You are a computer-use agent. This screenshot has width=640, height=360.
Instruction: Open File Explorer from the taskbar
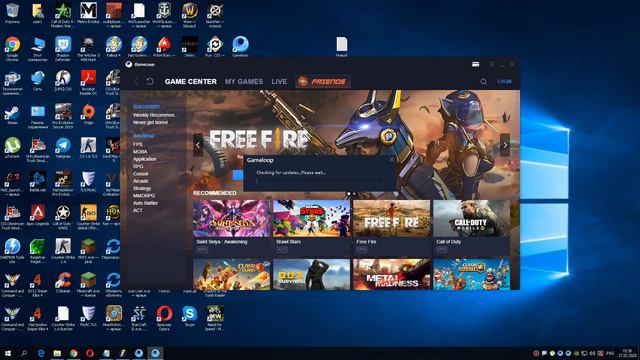point(57,353)
